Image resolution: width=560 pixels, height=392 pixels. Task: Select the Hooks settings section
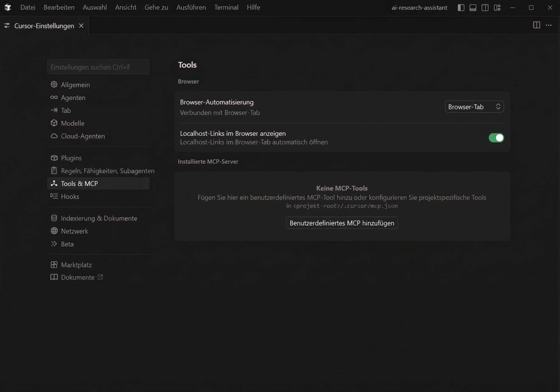[x=70, y=196]
